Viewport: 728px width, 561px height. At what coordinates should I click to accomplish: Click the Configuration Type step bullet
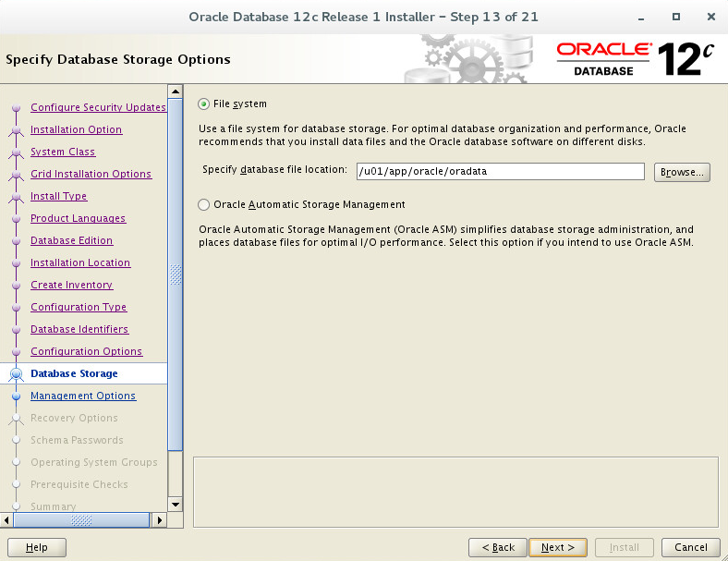pos(17,308)
